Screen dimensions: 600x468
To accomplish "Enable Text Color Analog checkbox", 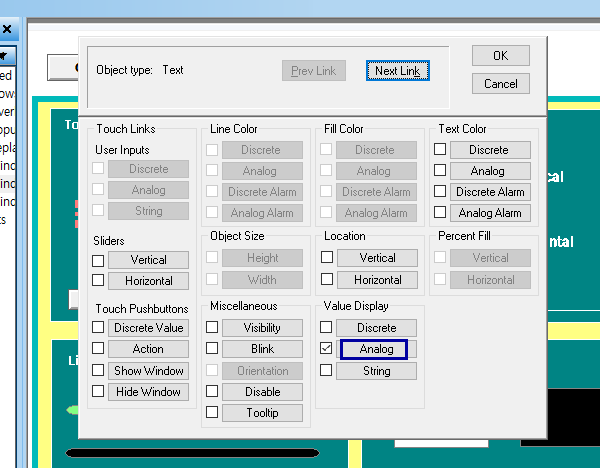I will pyautogui.click(x=440, y=170).
